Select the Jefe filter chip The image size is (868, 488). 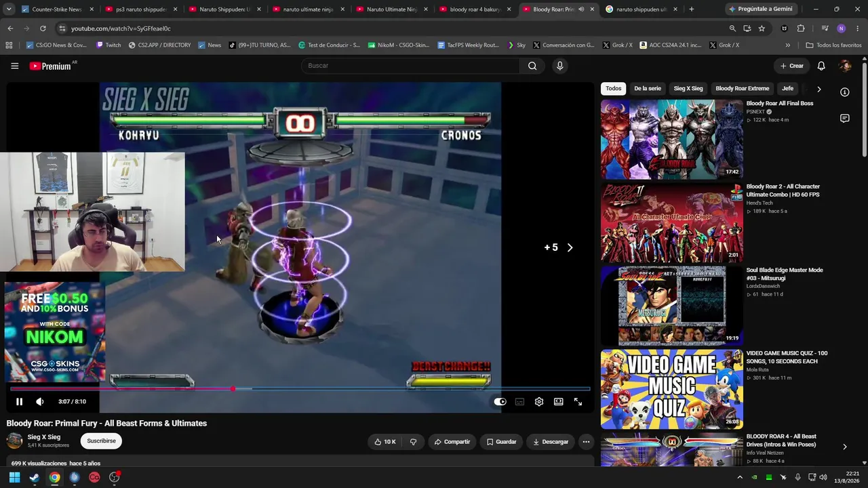(x=787, y=89)
